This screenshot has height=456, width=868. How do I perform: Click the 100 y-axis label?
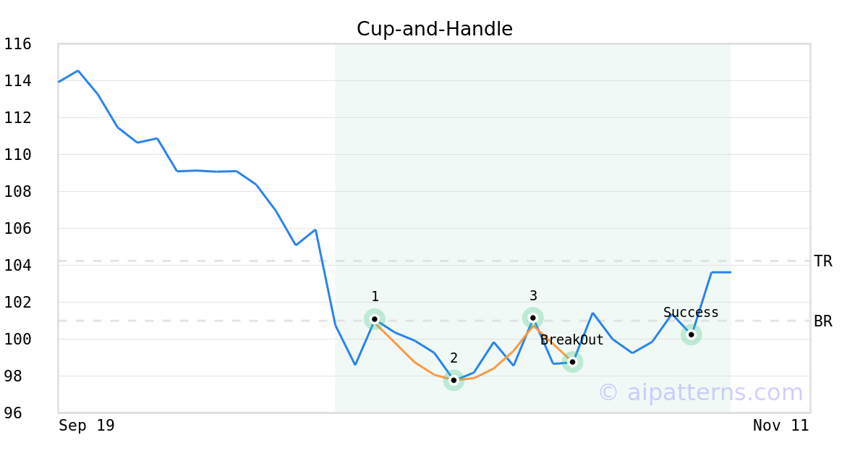17,339
